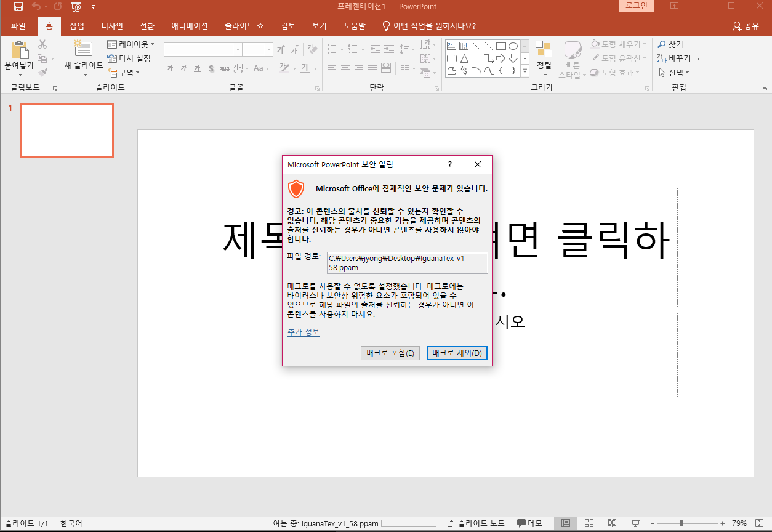The width and height of the screenshot is (772, 532).
Task: Open the font color dropdown arrow
Action: (316, 69)
